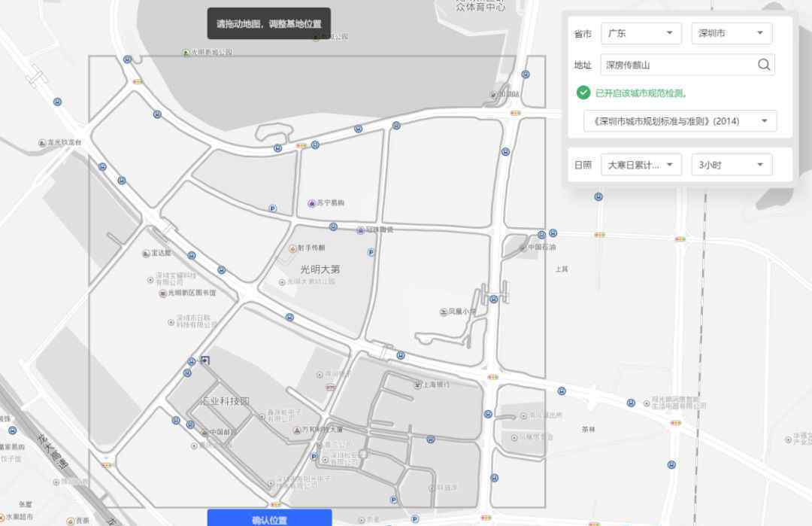Click the 请拖动地图，调整基地位置 tooltip

click(268, 23)
